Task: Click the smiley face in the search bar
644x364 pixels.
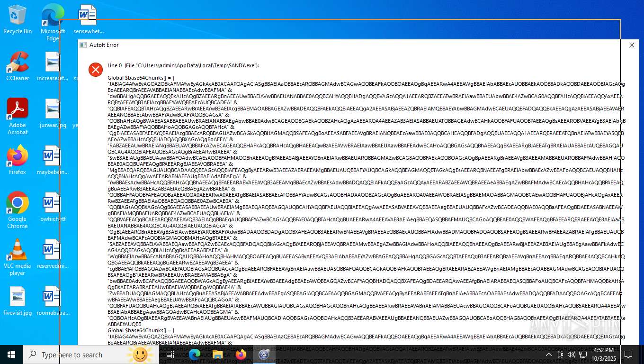Action: tap(140, 355)
